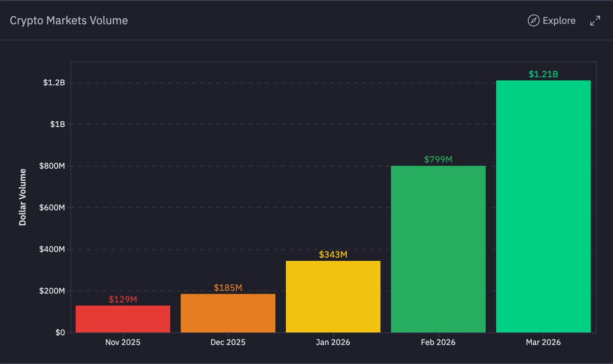Select the orange Dec 2025 bar
This screenshot has height=364, width=613.
(x=228, y=313)
